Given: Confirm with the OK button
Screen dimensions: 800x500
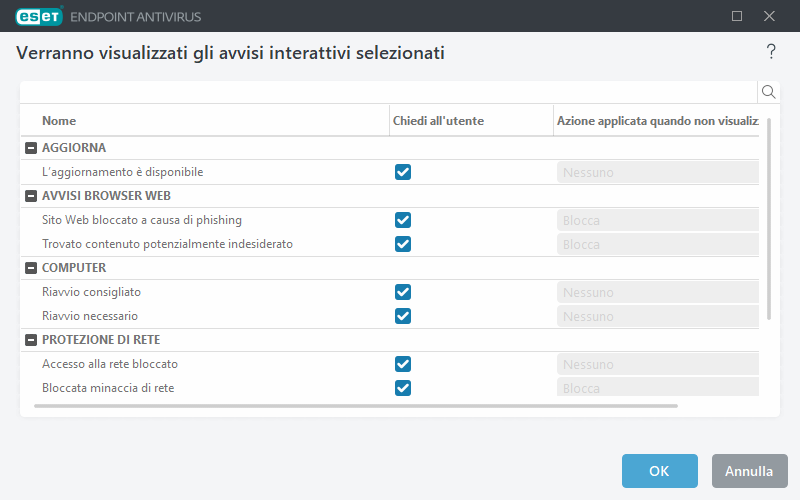Looking at the screenshot, I should point(660,471).
